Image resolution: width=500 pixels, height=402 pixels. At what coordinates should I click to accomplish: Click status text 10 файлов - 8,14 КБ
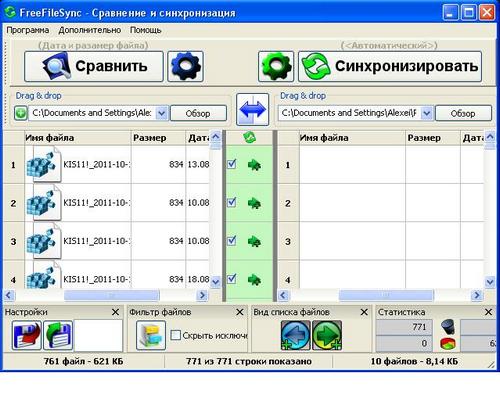(x=414, y=361)
